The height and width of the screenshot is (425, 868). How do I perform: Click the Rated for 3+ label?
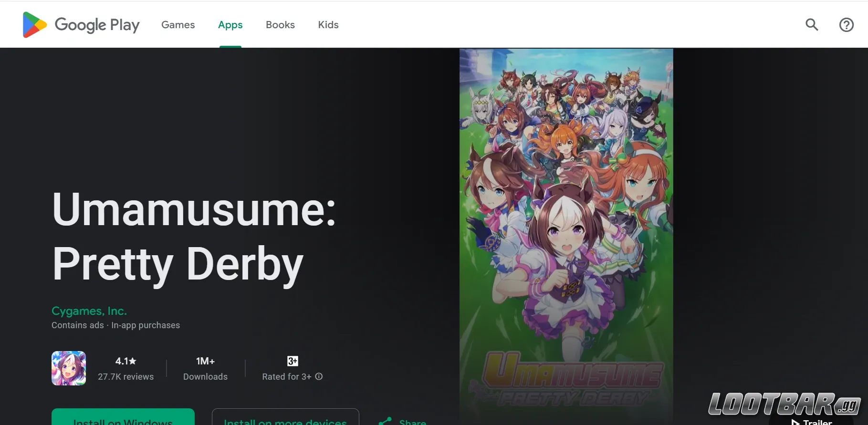point(287,377)
